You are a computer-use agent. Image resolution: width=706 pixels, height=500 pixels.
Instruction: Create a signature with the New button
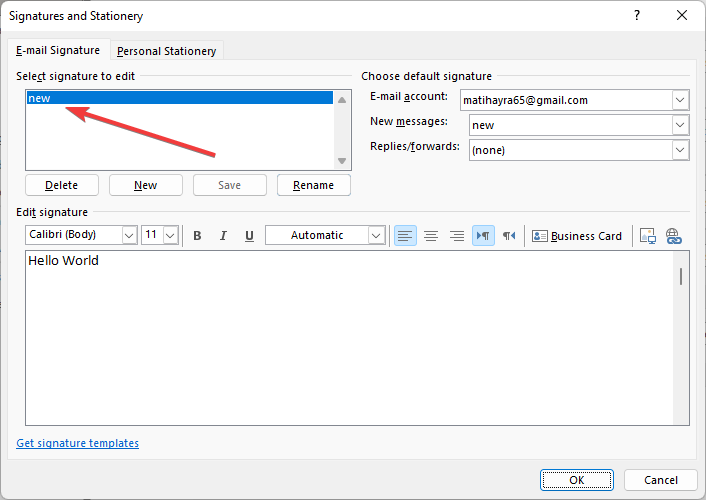point(145,185)
